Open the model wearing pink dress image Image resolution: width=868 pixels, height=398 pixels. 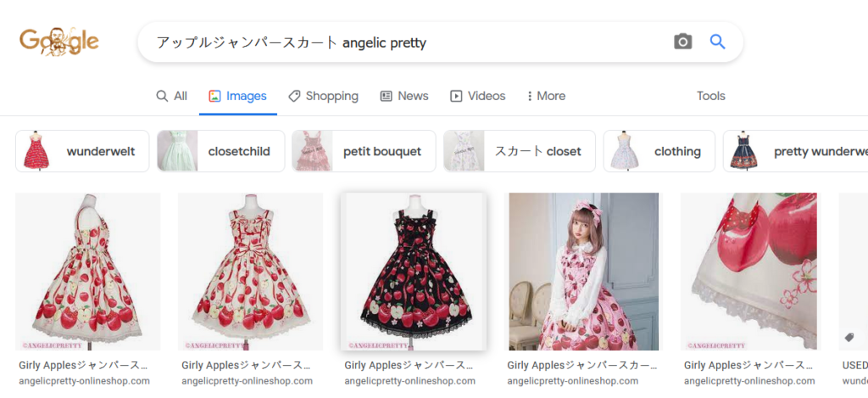point(583,272)
